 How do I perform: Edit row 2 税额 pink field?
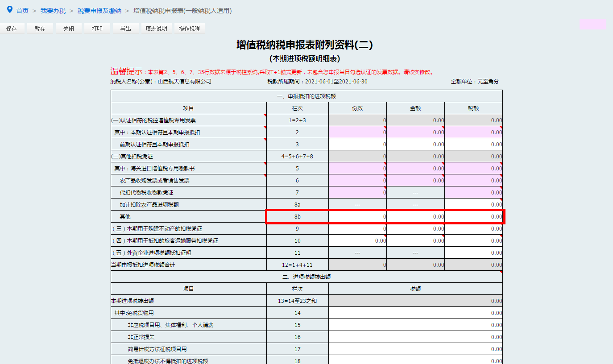pos(474,132)
